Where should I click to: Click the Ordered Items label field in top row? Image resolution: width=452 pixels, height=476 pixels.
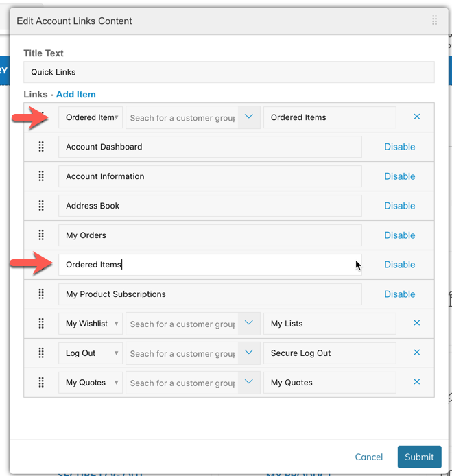click(x=330, y=117)
